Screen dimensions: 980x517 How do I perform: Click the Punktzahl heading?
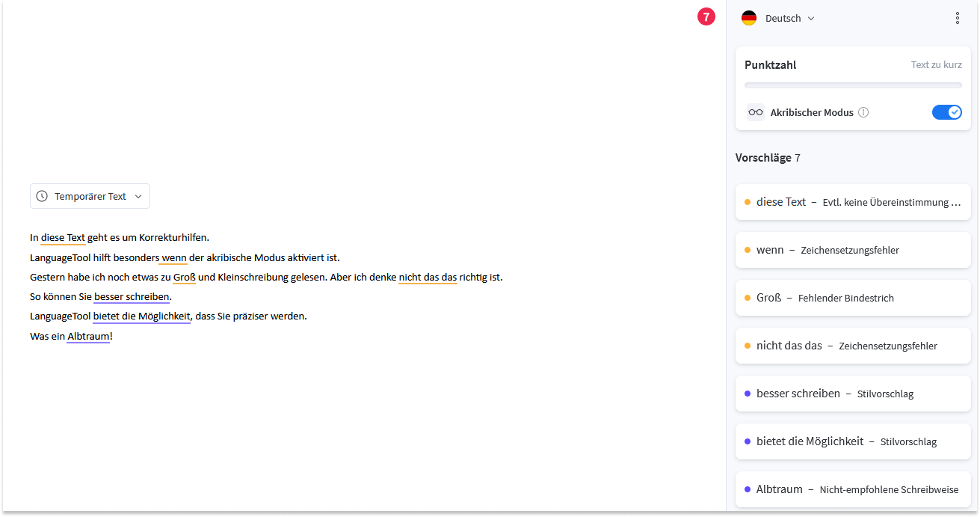[x=770, y=65]
